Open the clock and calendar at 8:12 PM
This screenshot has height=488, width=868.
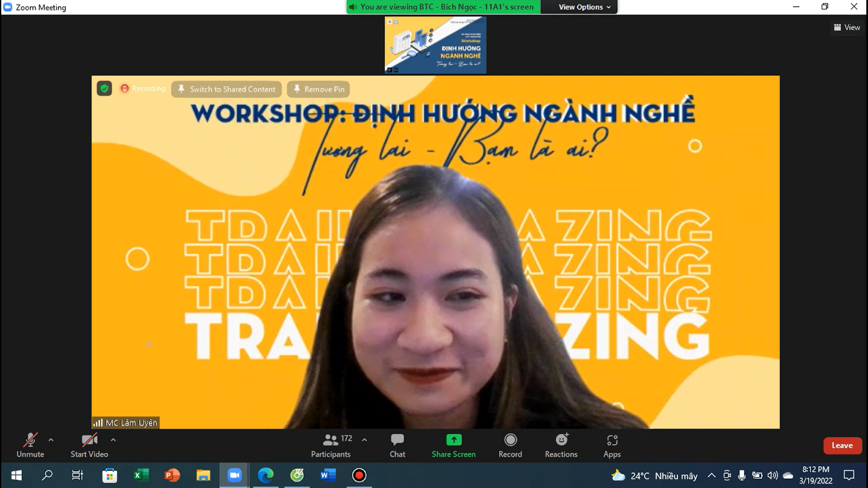(815, 475)
